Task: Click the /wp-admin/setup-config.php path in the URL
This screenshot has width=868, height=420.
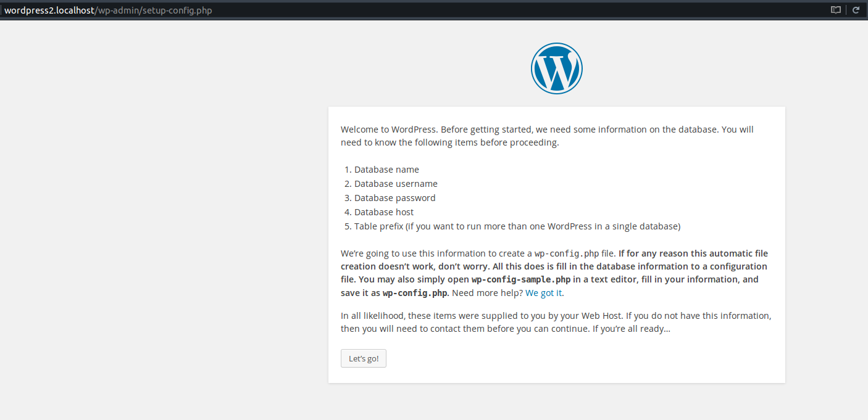Action: (153, 10)
